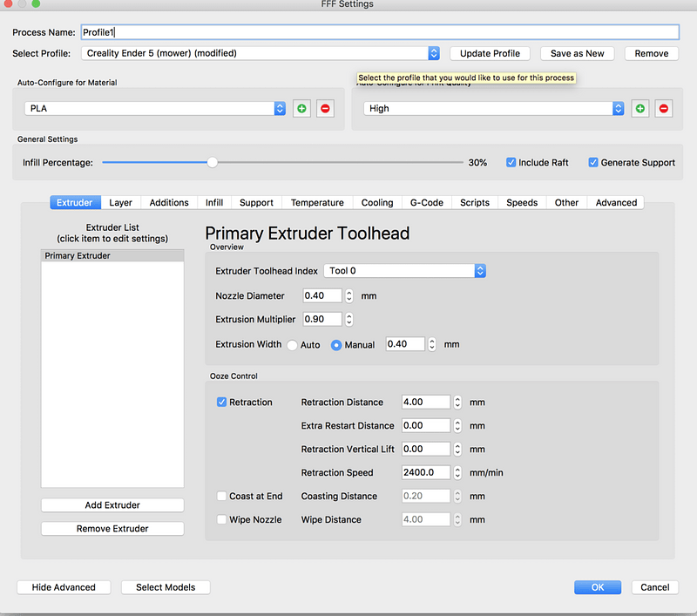Click the Retraction Speed value field

point(425,472)
